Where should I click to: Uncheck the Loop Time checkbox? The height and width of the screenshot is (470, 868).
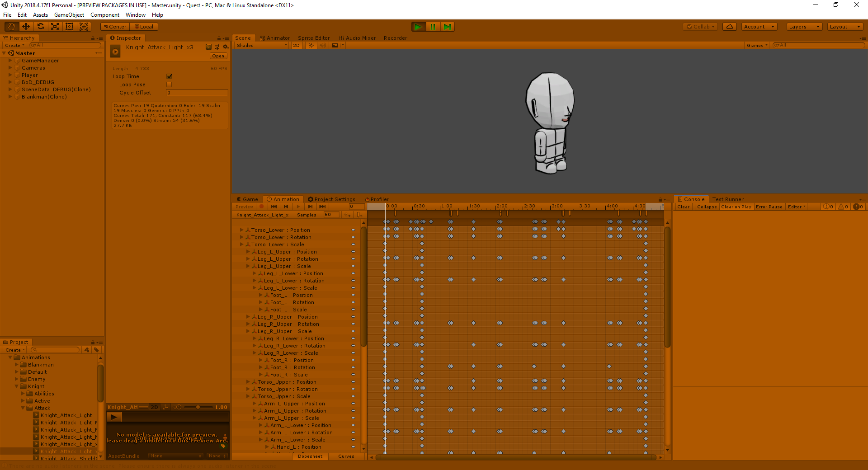169,76
